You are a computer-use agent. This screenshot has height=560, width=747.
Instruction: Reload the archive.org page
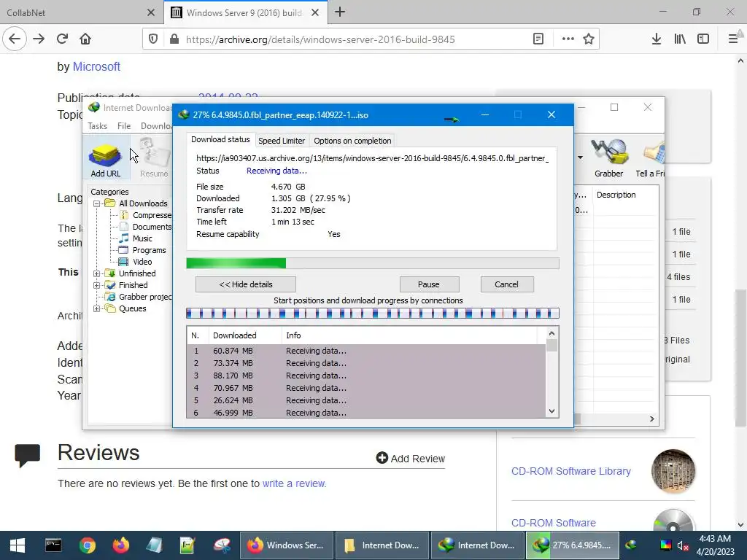tap(62, 39)
